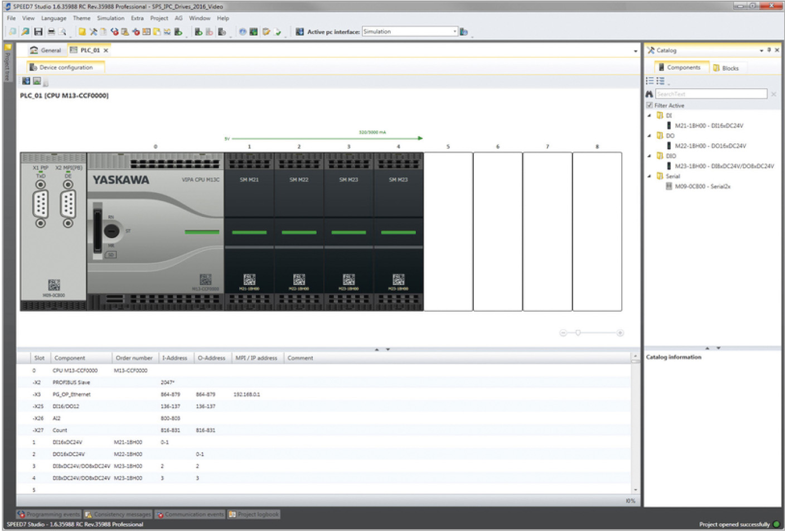Adjust the rack zoom slider handle
Screen dimensions: 785x532
coord(578,333)
